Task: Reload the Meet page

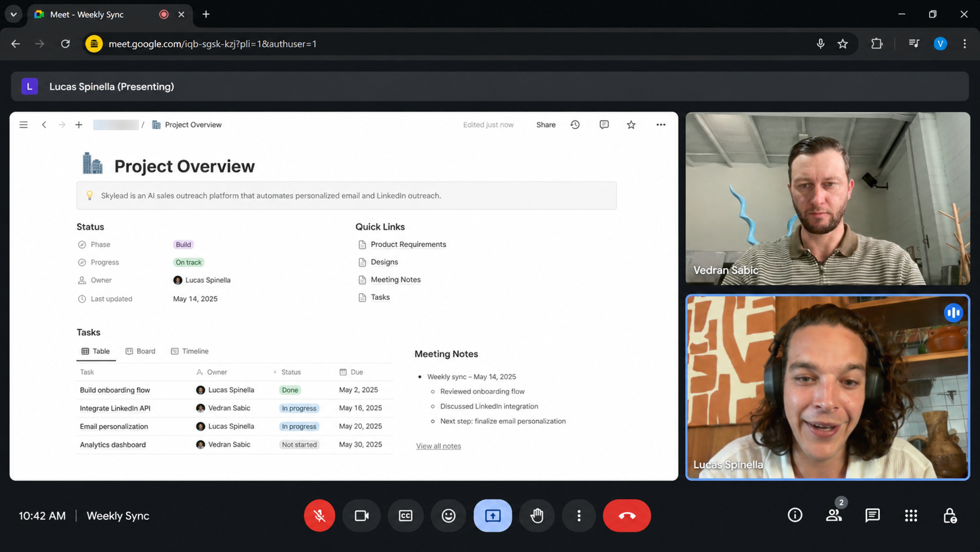Action: click(x=65, y=44)
